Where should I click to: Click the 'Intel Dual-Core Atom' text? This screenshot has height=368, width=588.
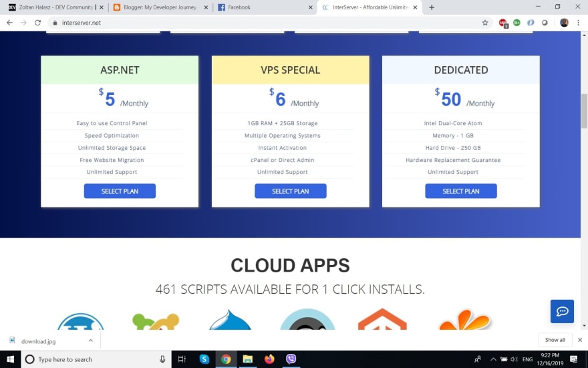click(x=453, y=123)
